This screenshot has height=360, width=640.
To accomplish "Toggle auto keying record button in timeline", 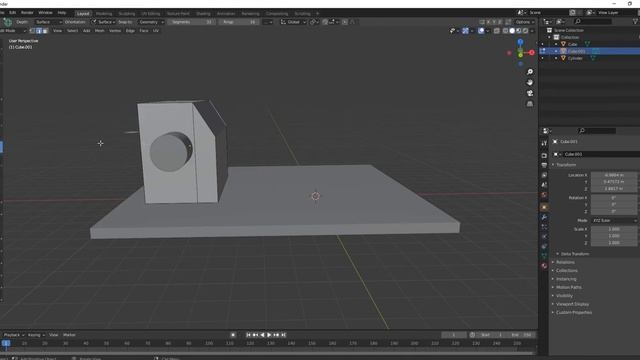I will [x=233, y=335].
